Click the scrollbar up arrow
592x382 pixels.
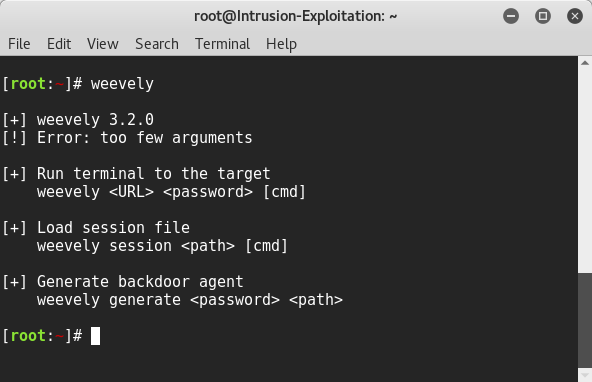[585, 63]
